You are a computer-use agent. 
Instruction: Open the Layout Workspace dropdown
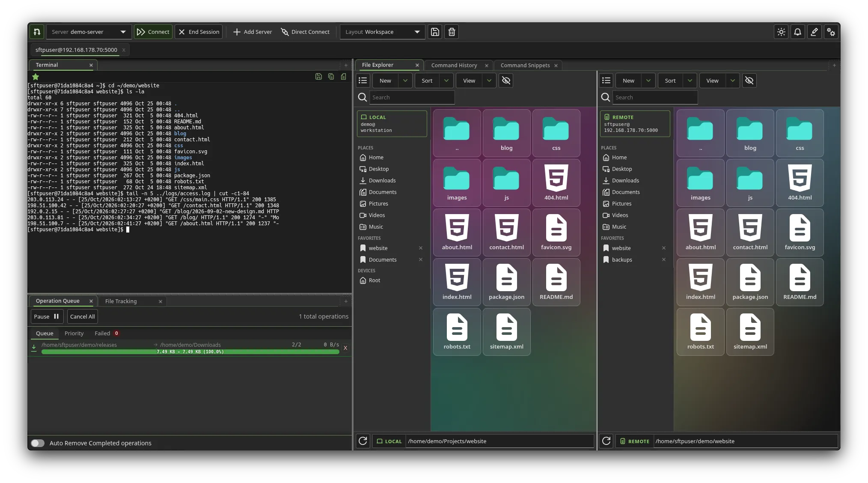click(x=382, y=32)
